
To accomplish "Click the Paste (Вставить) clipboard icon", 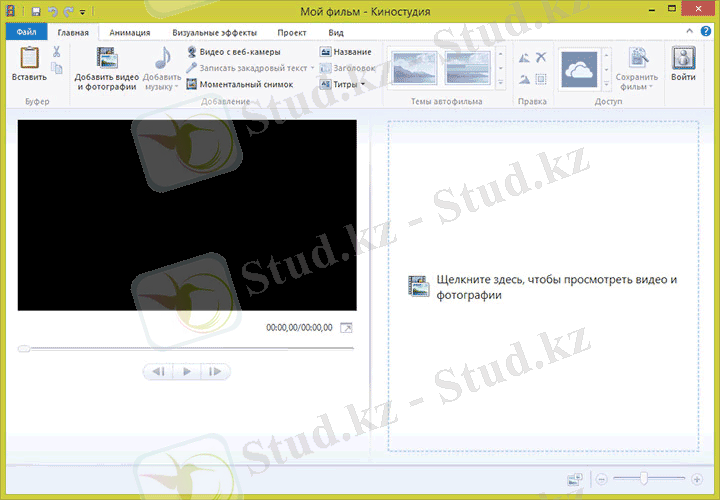I will (x=29, y=58).
